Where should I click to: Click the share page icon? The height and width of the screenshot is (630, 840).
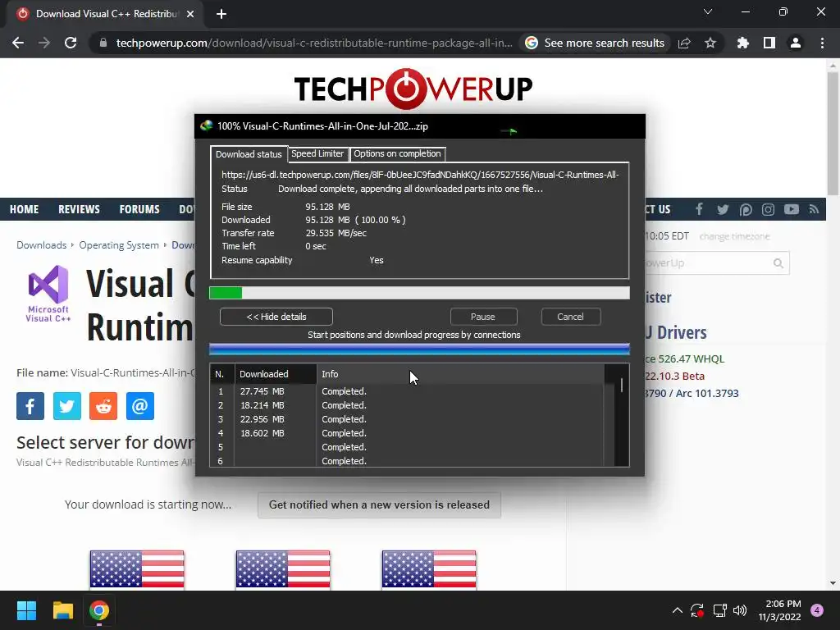click(684, 43)
